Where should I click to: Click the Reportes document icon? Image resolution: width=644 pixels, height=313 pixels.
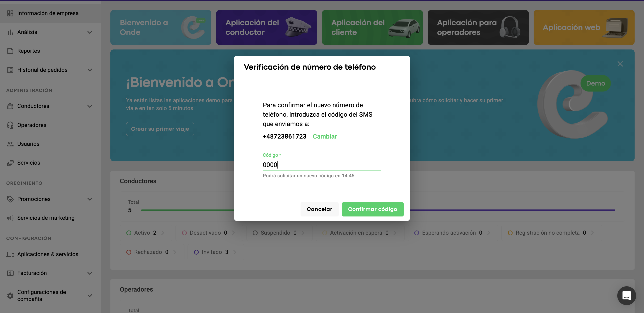coord(10,51)
